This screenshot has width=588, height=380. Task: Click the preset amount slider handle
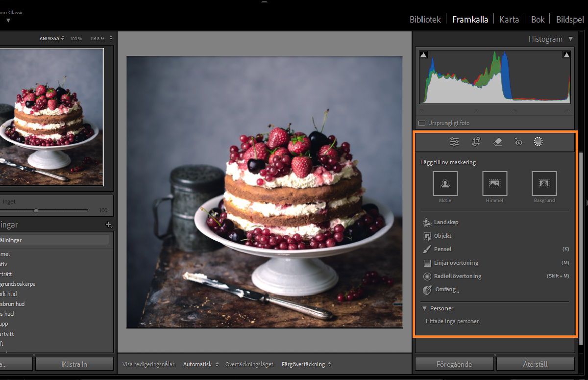click(x=36, y=210)
